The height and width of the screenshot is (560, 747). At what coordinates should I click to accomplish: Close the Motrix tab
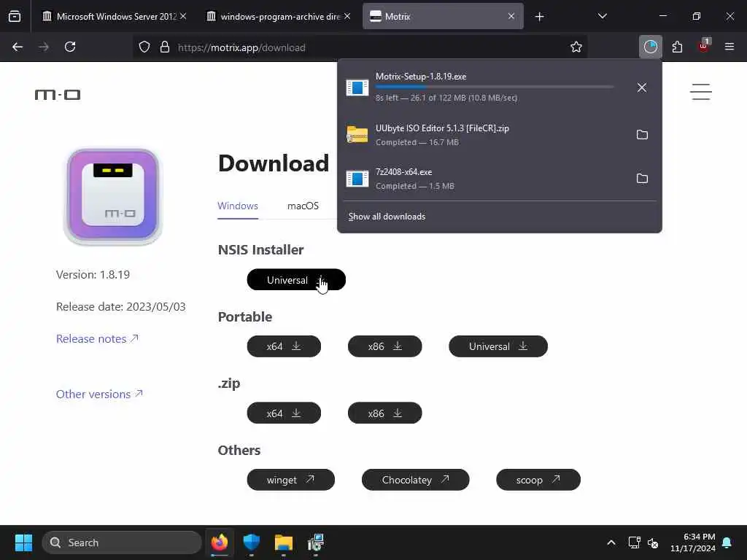point(511,16)
